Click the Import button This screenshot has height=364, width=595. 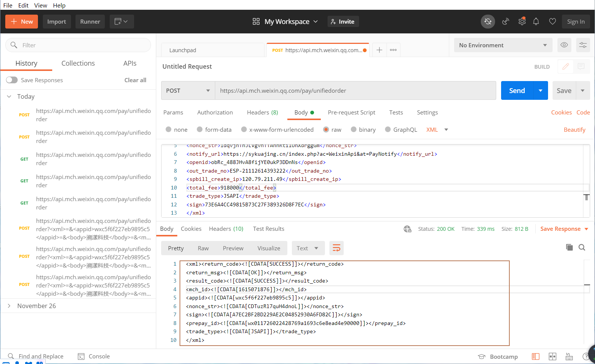point(57,21)
